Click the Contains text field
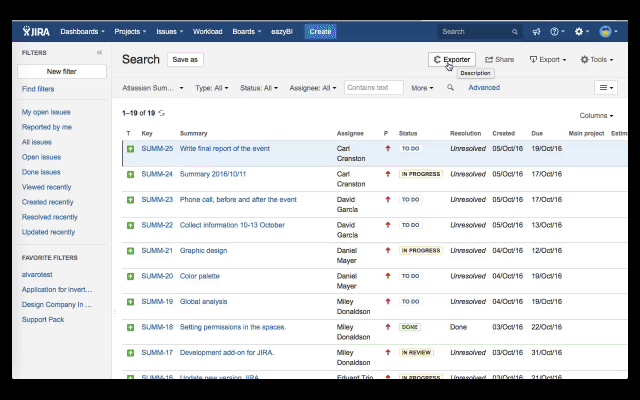Viewport: 640px width, 400px height. (373, 88)
